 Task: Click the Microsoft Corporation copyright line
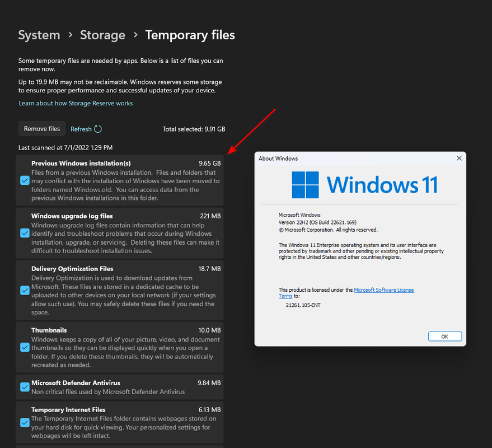pos(328,230)
